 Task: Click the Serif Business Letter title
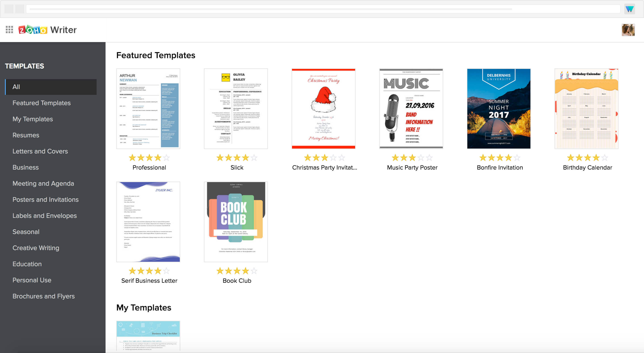click(149, 281)
